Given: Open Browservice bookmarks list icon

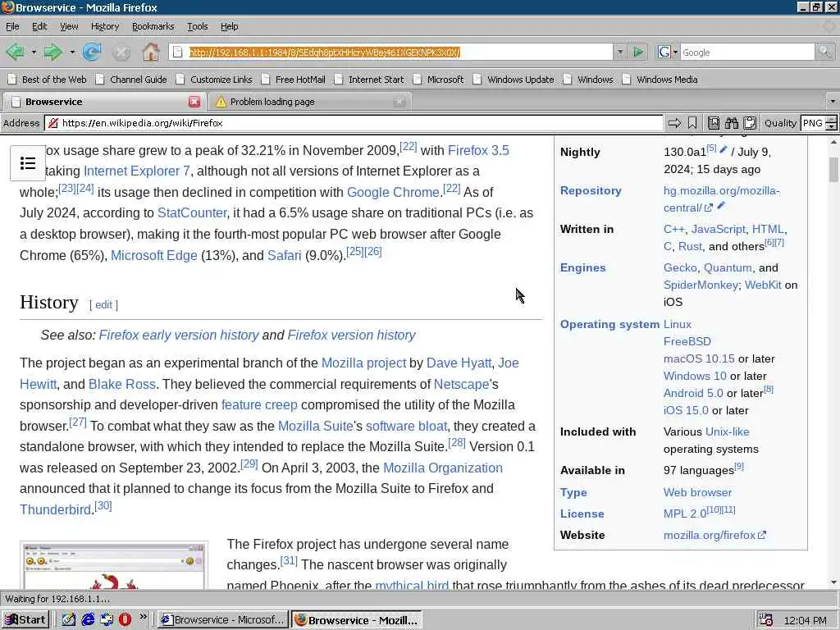Looking at the screenshot, I should pos(714,123).
